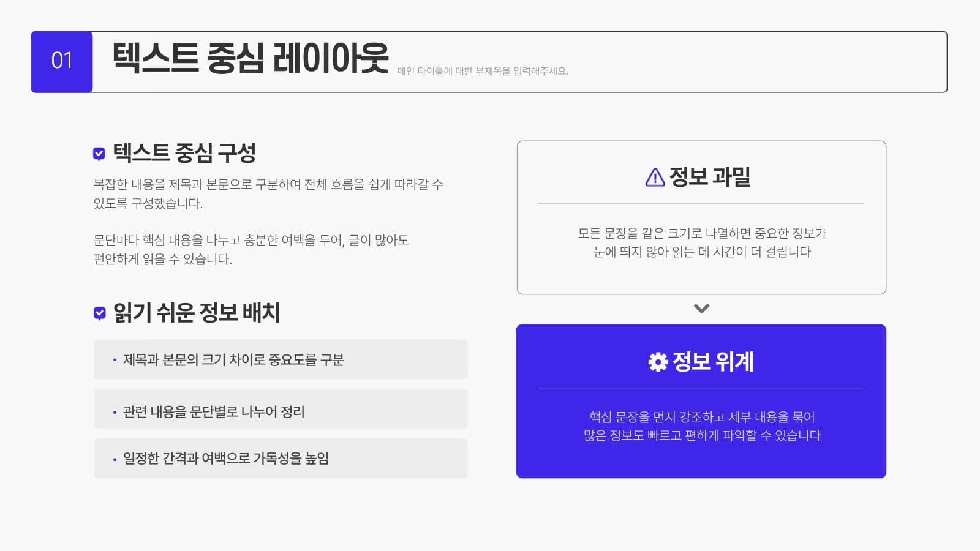The image size is (980, 551).
Task: Click the down chevron between the two cards
Action: coord(701,309)
